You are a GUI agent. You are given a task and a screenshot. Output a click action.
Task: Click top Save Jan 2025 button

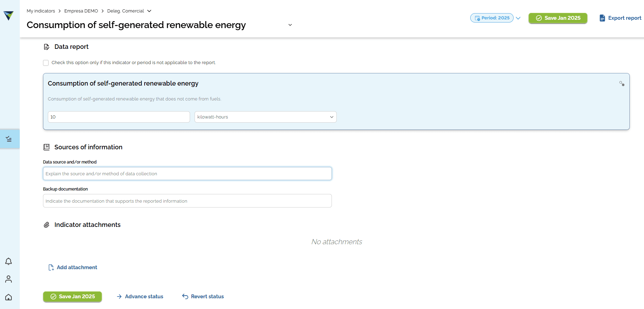point(558,18)
